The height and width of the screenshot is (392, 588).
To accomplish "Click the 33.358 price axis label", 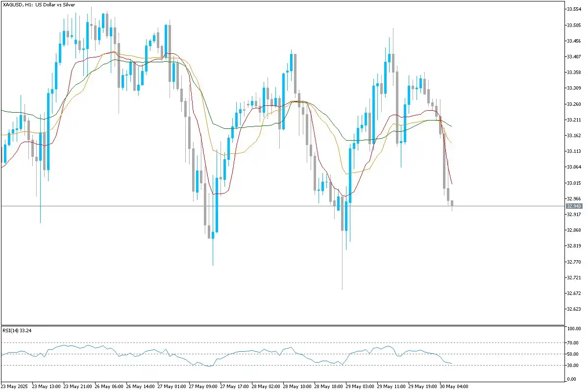I will [x=574, y=73].
